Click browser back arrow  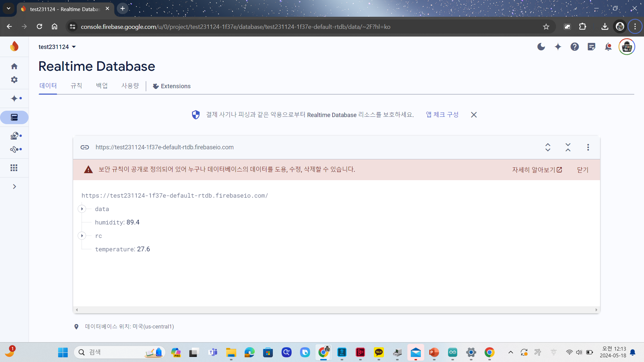tap(9, 27)
